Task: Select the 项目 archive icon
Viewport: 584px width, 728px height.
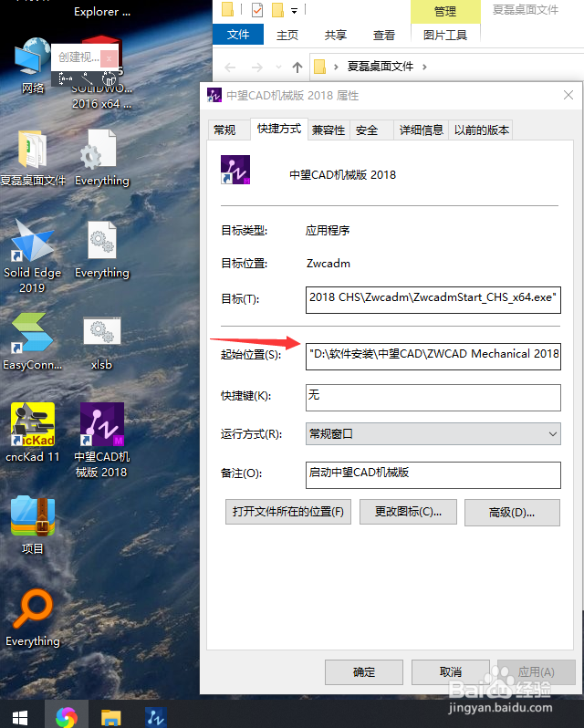Action: (33, 525)
